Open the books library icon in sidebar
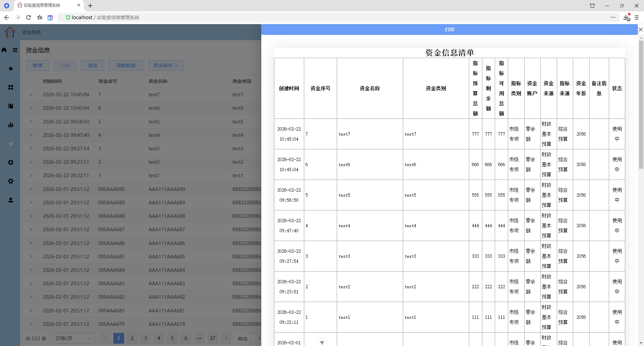 tap(11, 106)
